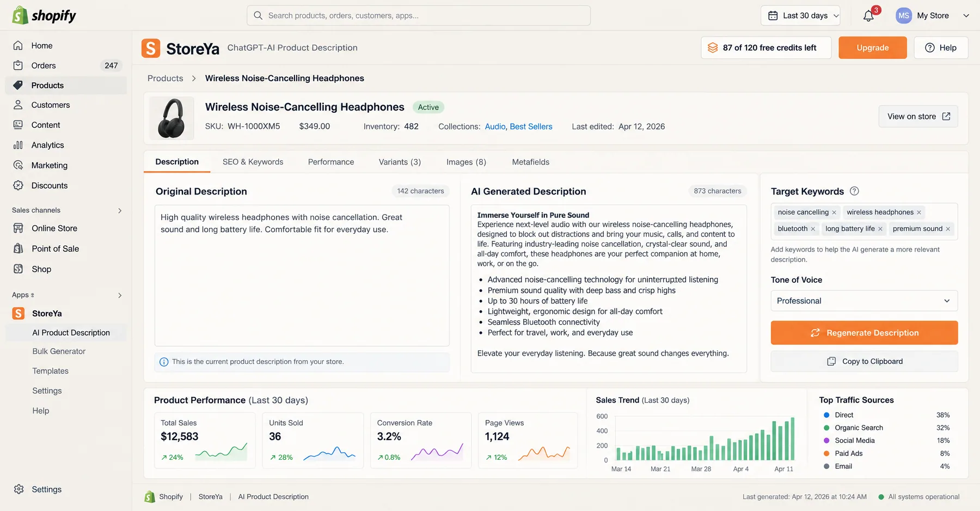Open the Audio collection link
Screen dimensions: 980x511
pyautogui.click(x=495, y=126)
